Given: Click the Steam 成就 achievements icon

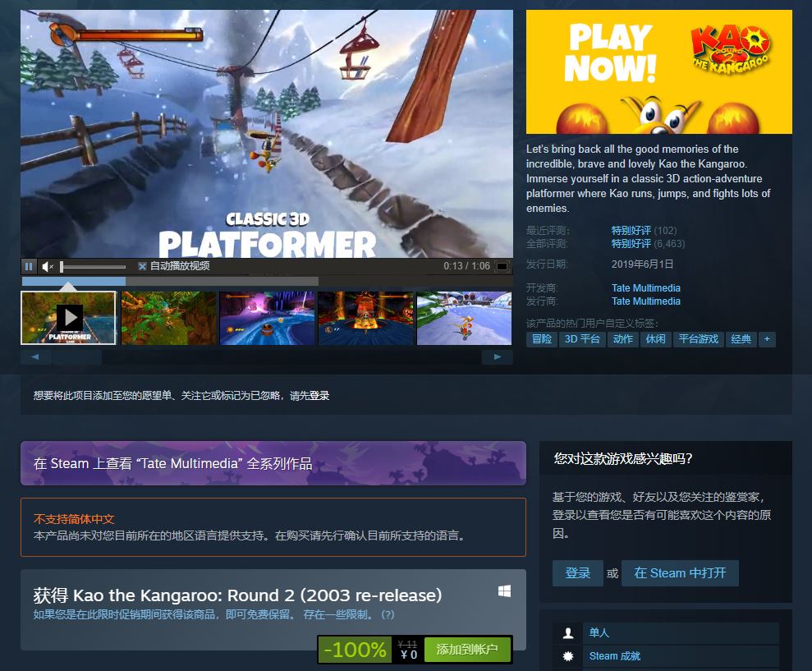Looking at the screenshot, I should click(x=568, y=655).
